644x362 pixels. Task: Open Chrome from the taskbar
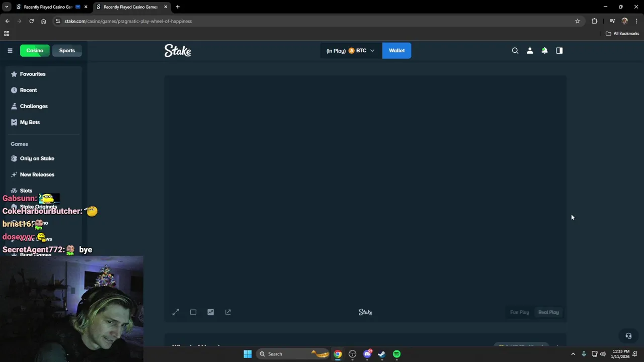[x=338, y=354]
